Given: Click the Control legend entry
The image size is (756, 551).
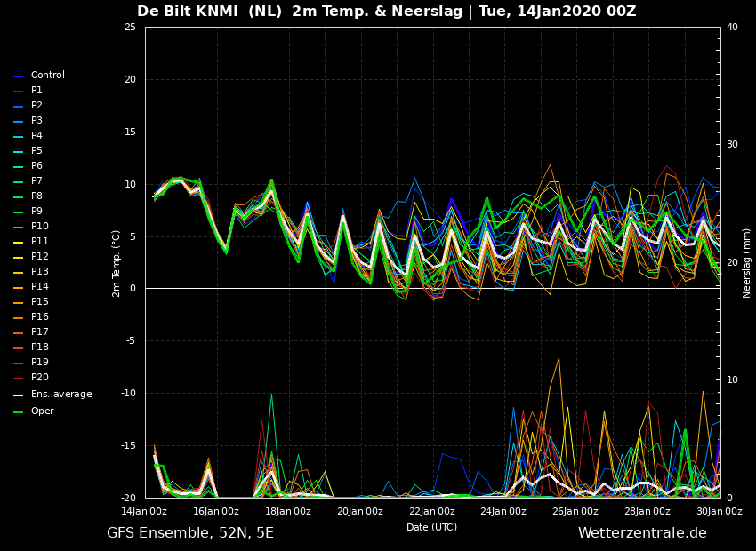Looking at the screenshot, I should [x=47, y=76].
